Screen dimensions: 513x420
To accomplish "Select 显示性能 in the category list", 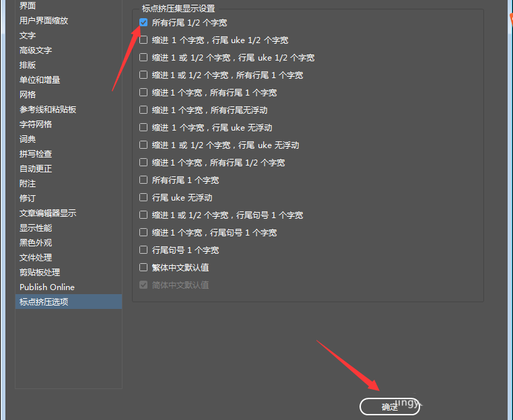I will click(x=36, y=228).
